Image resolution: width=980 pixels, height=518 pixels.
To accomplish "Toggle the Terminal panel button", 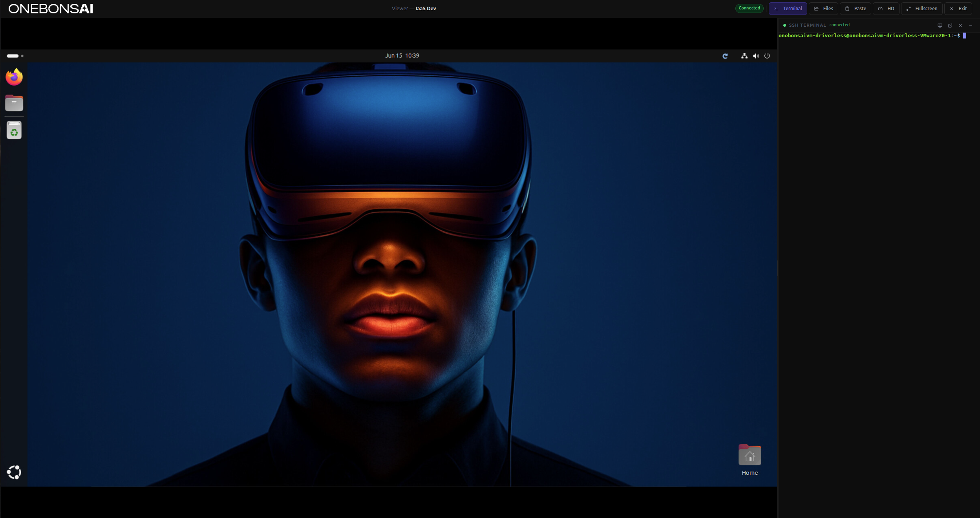I will coord(788,9).
